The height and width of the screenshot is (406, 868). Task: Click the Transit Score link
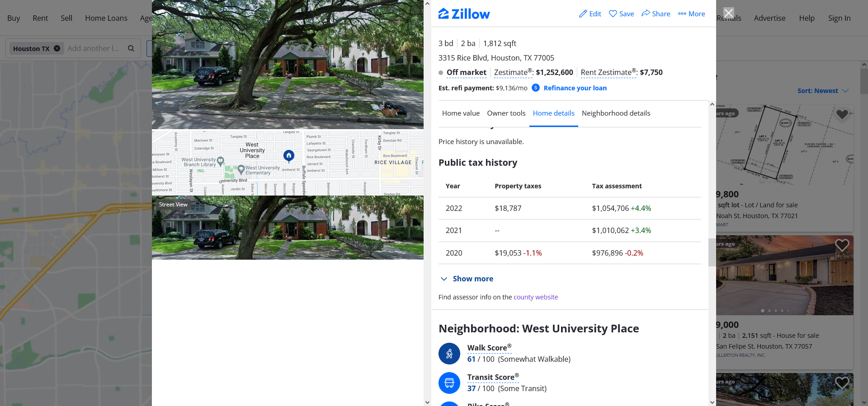click(493, 377)
